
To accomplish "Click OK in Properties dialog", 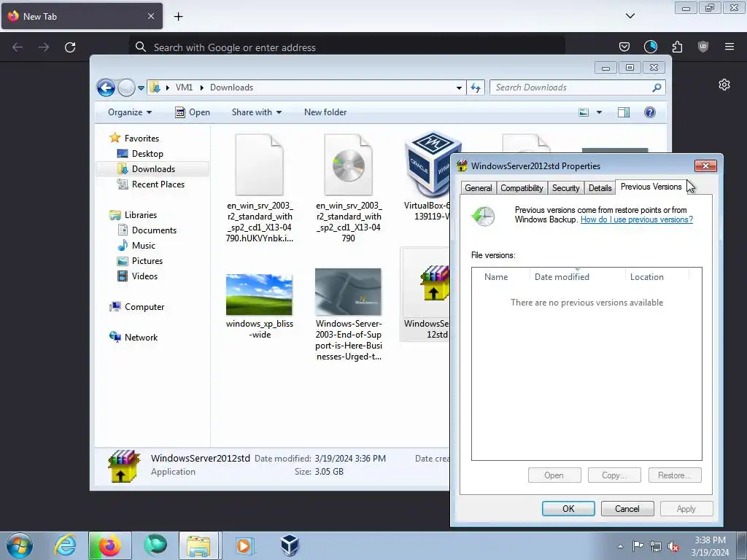I will coord(568,508).
